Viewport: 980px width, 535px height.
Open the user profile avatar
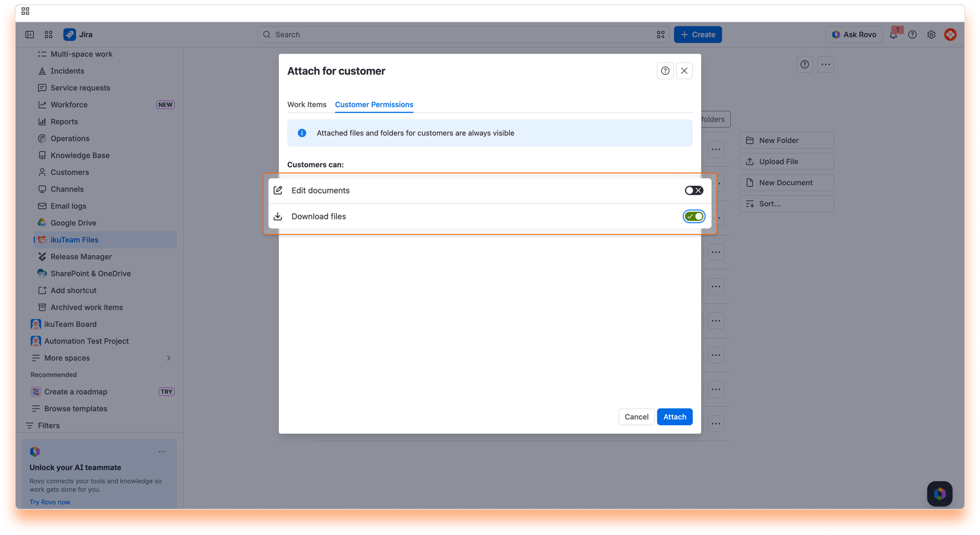pos(950,35)
